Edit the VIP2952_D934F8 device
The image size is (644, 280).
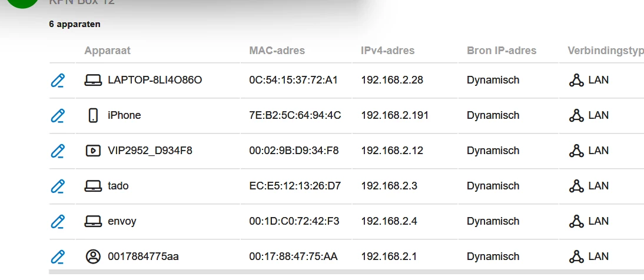tap(58, 151)
